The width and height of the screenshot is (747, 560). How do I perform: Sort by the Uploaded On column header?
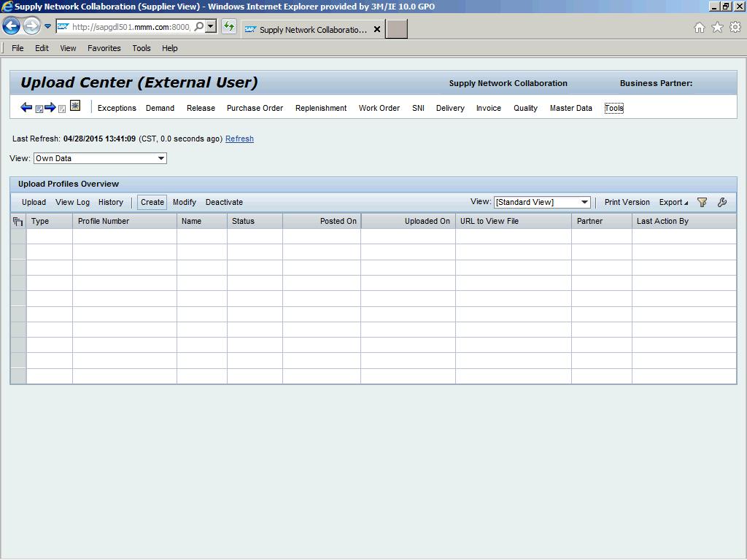(x=409, y=222)
